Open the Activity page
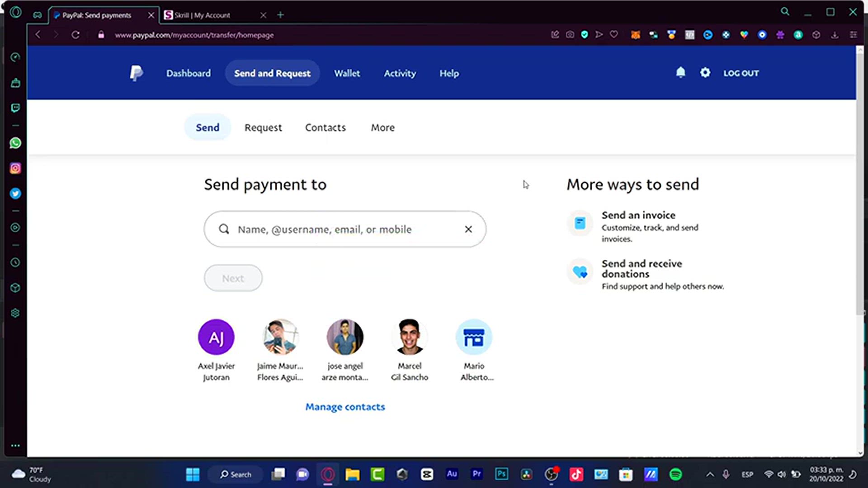 pyautogui.click(x=400, y=73)
